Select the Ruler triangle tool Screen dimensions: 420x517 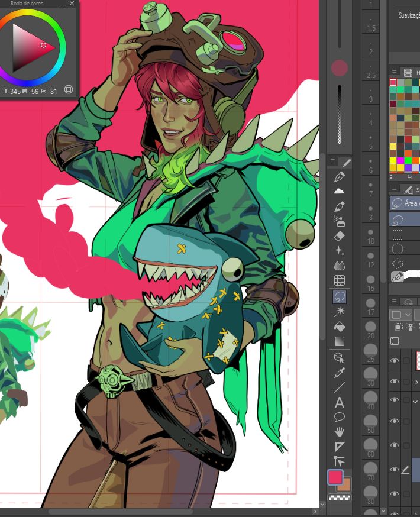point(340,447)
